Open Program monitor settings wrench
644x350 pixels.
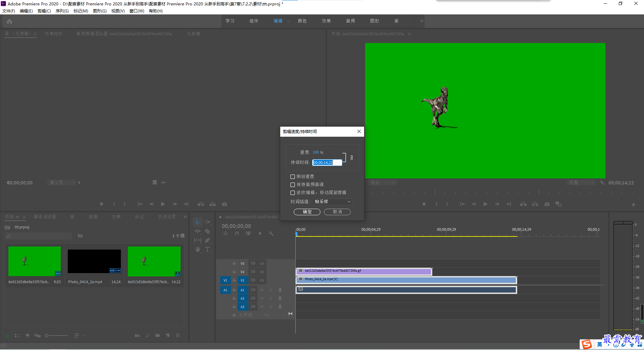click(x=602, y=183)
